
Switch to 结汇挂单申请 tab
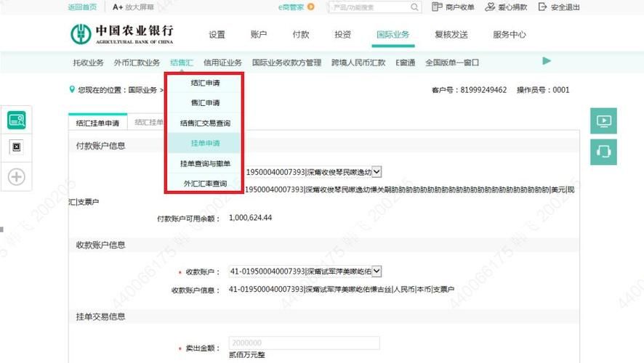(x=97, y=123)
